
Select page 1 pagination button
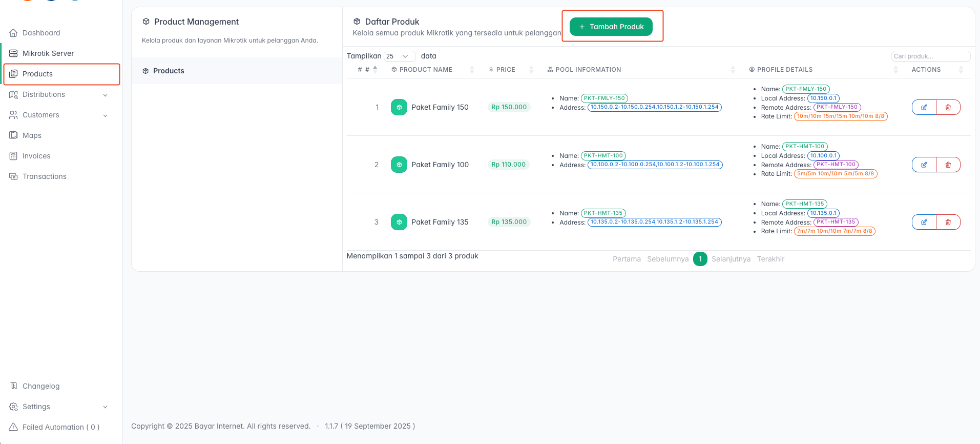(700, 259)
